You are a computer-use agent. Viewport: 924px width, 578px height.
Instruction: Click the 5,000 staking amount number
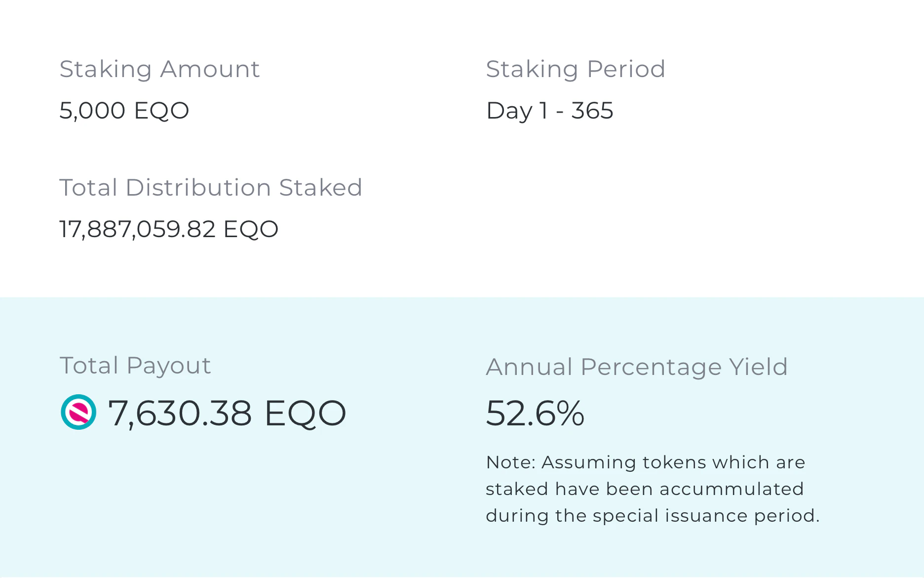[92, 110]
